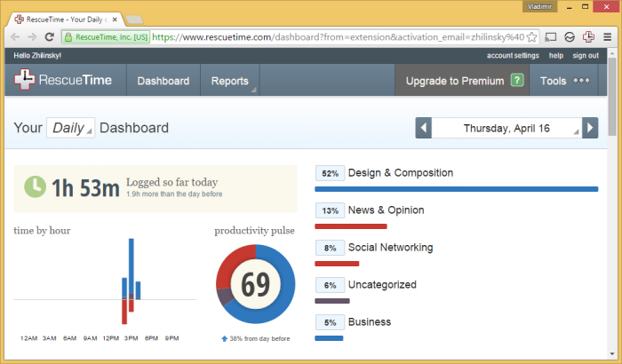Click the red Social Networking bar

pyautogui.click(x=337, y=264)
